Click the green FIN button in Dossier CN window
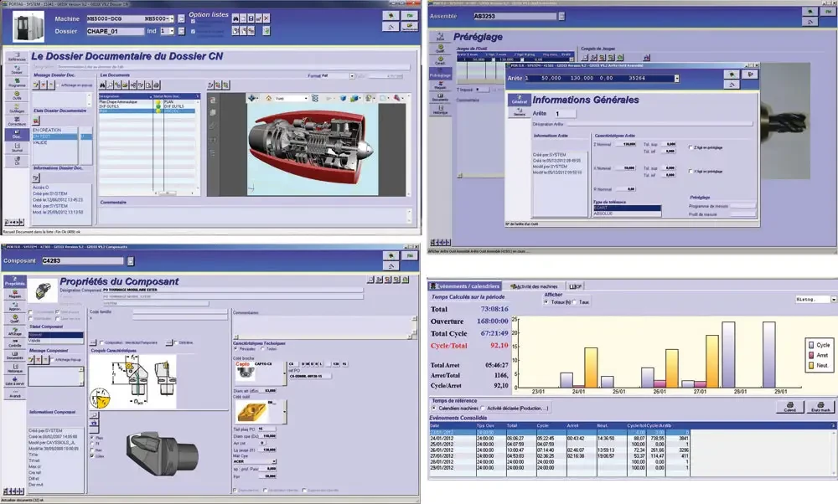838x504 pixels. 410,15
